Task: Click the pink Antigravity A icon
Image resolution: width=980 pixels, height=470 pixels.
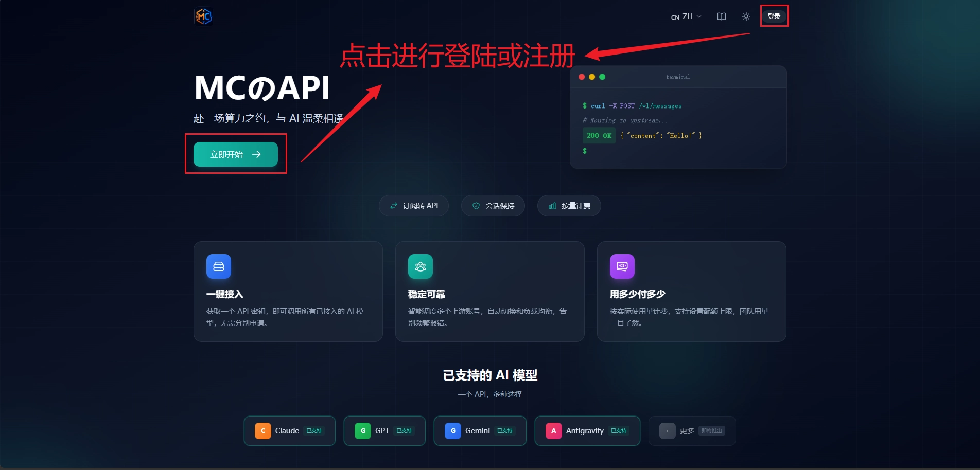Action: [554, 431]
